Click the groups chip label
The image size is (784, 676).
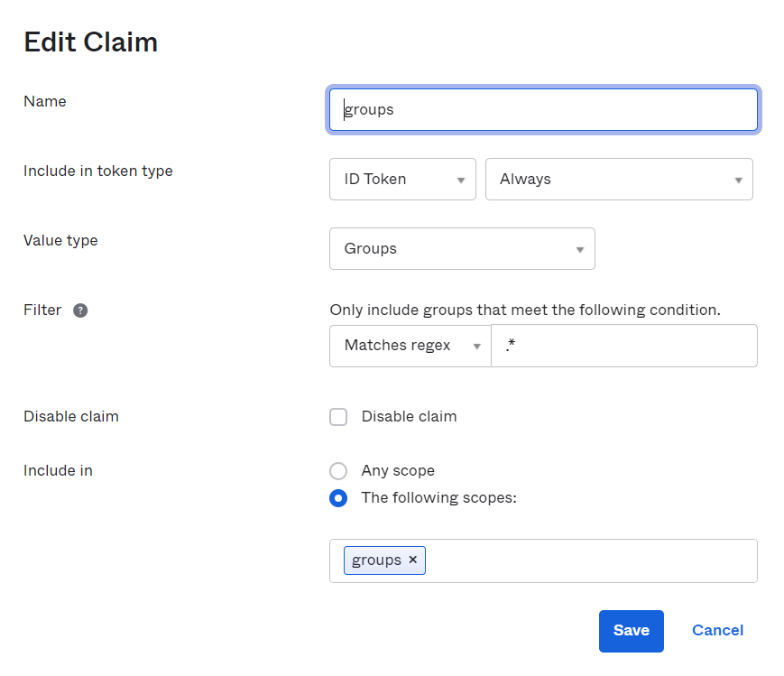pyautogui.click(x=375, y=560)
